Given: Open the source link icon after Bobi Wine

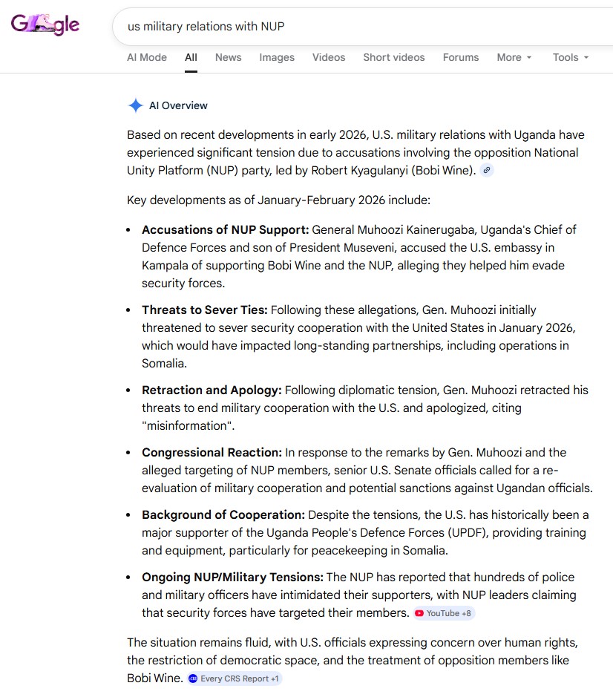Looking at the screenshot, I should click(x=487, y=170).
